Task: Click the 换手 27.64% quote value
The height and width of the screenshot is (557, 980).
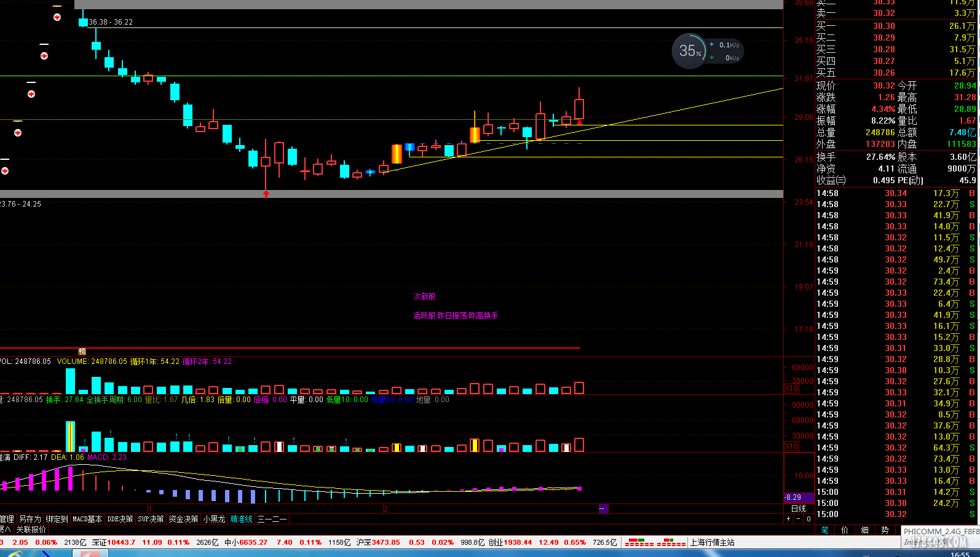Action: click(880, 157)
